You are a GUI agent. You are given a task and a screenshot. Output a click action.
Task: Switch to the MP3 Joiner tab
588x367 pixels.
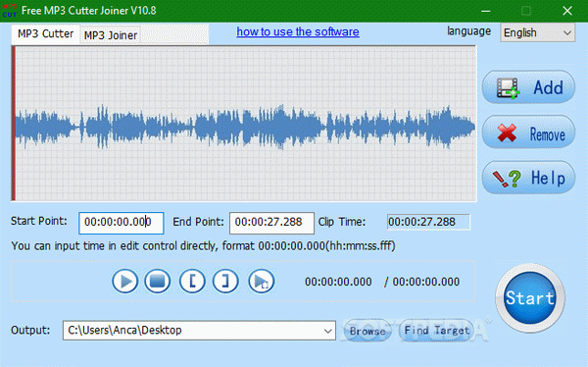(x=110, y=35)
